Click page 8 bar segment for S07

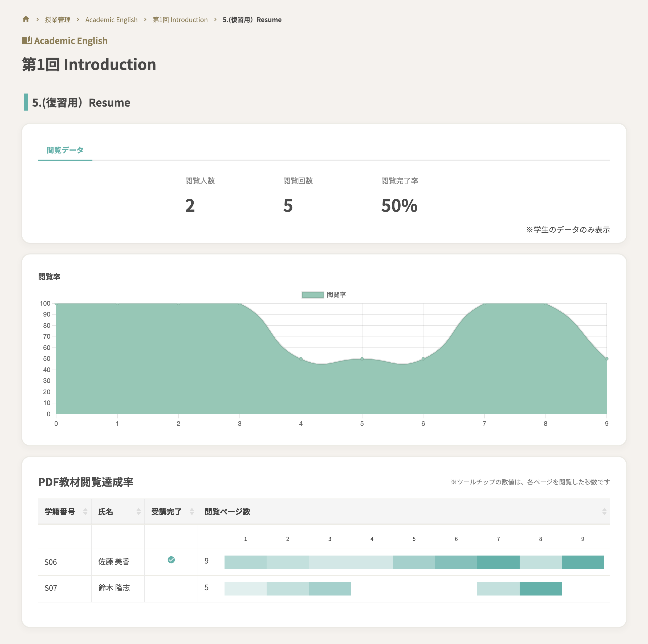pyautogui.click(x=540, y=589)
